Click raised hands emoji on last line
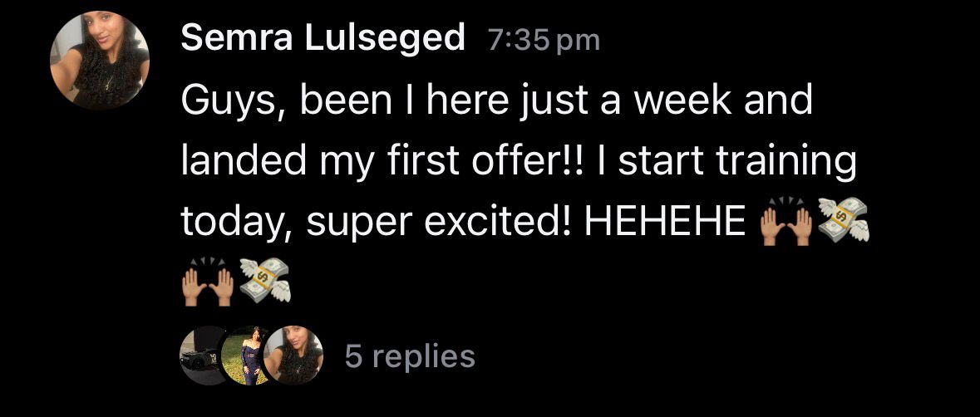980x417 pixels. point(208,282)
